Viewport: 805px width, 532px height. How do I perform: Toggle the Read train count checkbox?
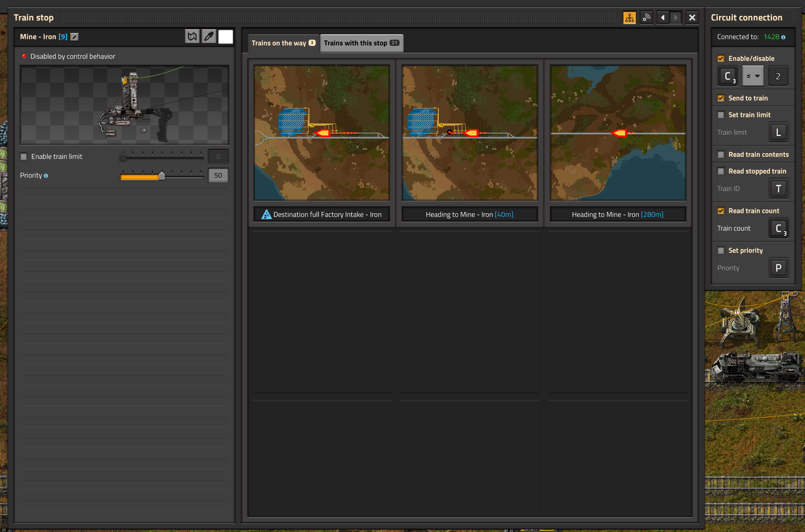(721, 211)
